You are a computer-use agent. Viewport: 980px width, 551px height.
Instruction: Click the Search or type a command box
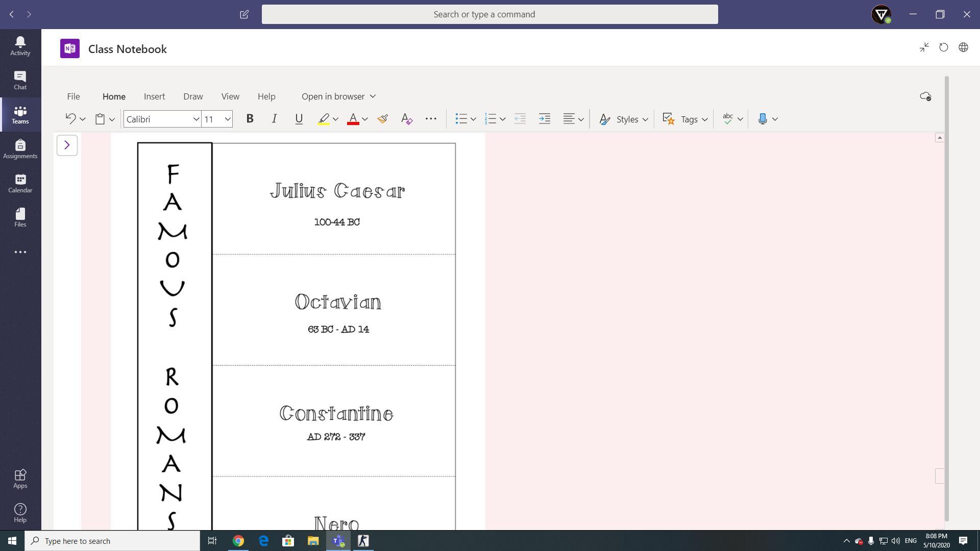489,14
